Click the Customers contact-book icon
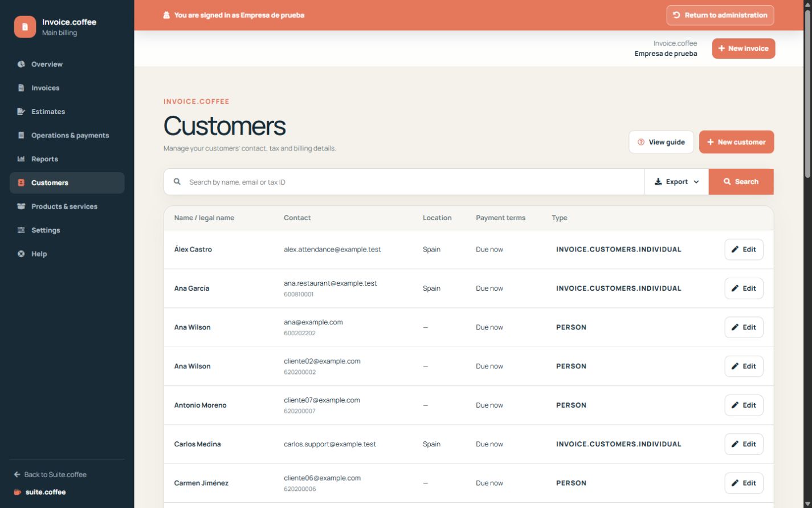812x508 pixels. tap(21, 183)
